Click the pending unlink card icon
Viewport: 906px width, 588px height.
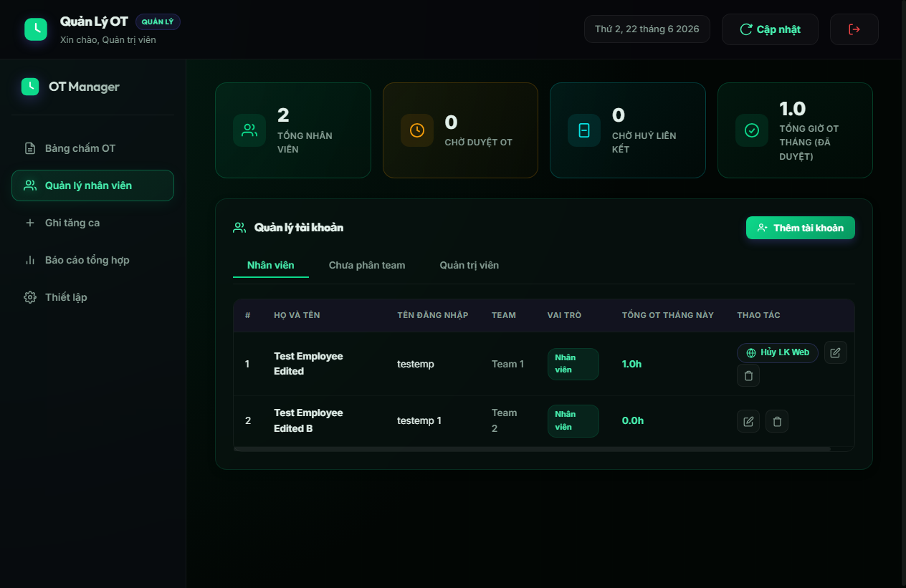point(584,130)
